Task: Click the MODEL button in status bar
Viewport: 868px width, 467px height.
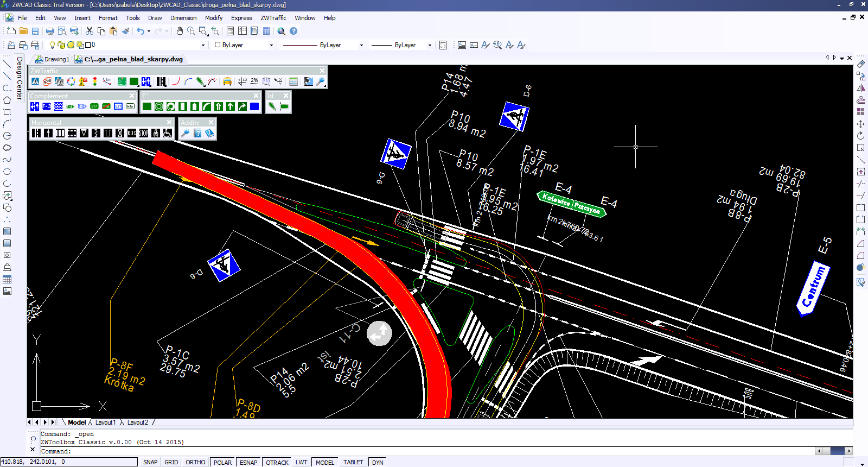Action: 325,462
